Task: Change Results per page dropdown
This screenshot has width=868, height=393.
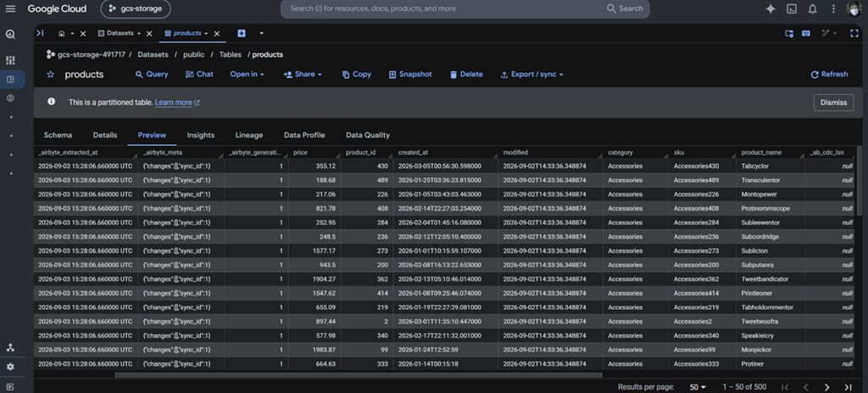Action: (698, 387)
